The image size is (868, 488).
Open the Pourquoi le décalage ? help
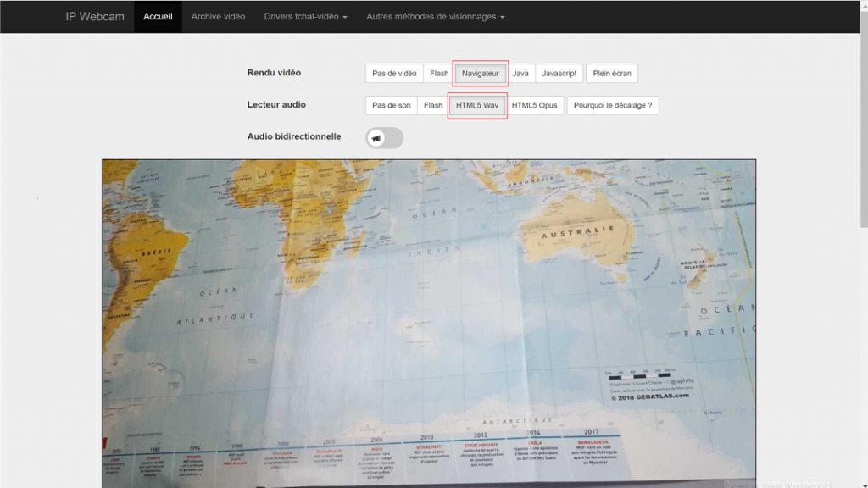[612, 106]
